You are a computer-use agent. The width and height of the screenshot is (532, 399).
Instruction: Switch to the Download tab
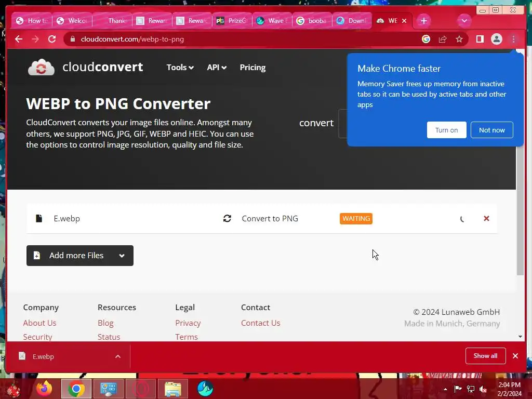[x=353, y=21]
